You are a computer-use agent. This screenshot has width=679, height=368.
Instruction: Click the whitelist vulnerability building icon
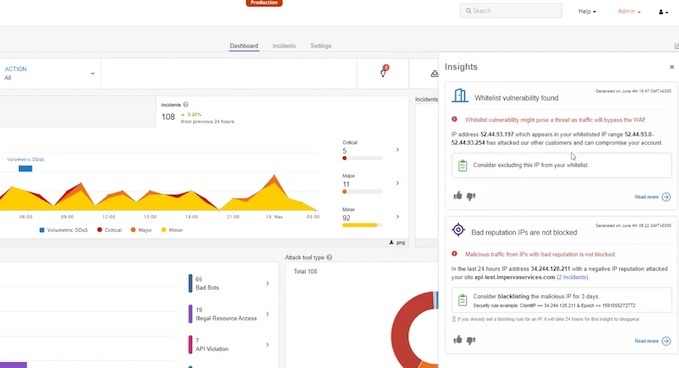(460, 96)
